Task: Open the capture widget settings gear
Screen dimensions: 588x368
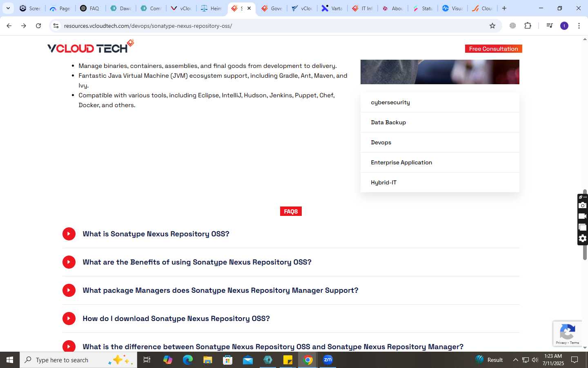Action: click(x=583, y=238)
